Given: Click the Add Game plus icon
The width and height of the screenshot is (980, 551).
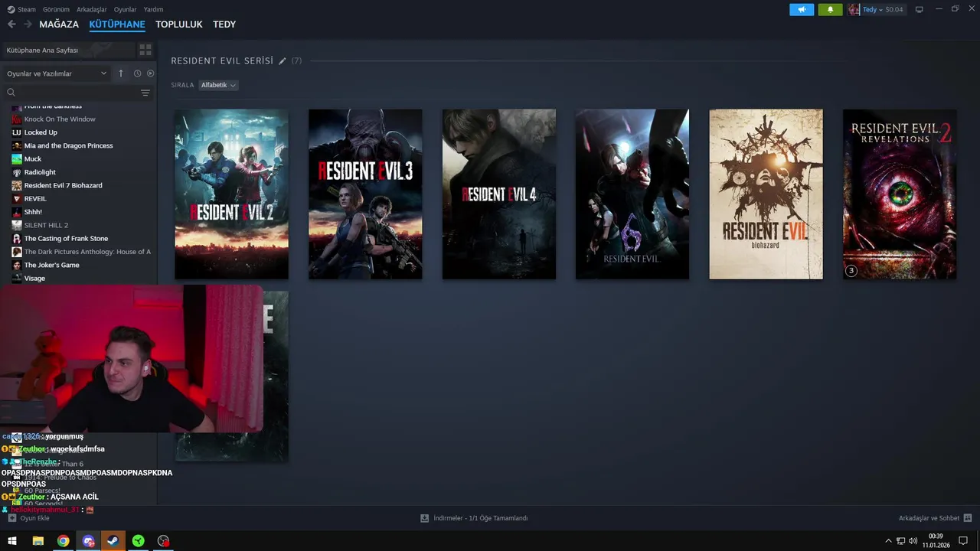Looking at the screenshot, I should pos(12,518).
